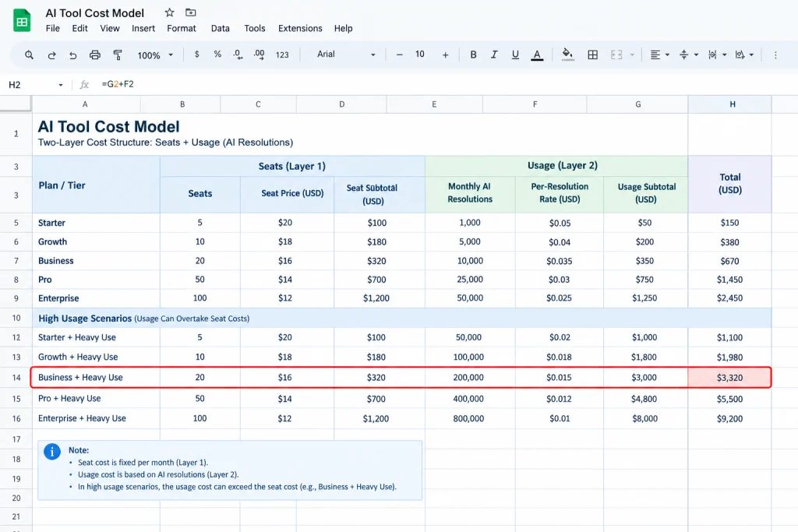798x532 pixels.
Task: Click the Total (USD) header cell
Action: pos(729,184)
